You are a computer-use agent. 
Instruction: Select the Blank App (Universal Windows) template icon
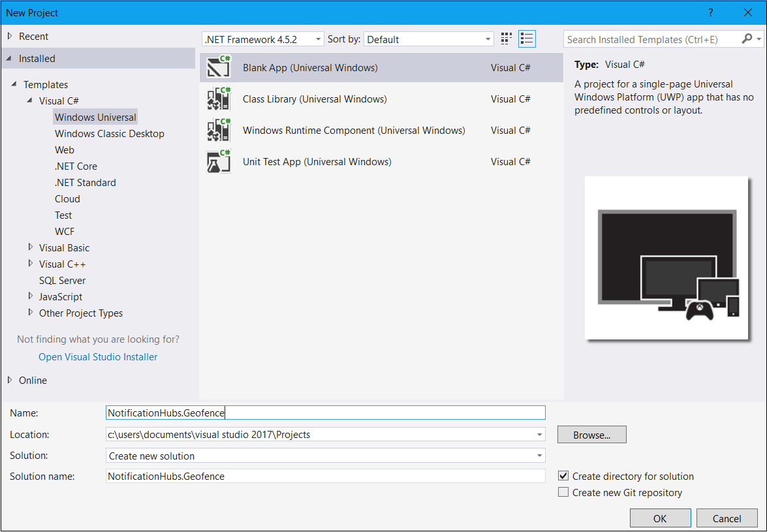coord(218,67)
